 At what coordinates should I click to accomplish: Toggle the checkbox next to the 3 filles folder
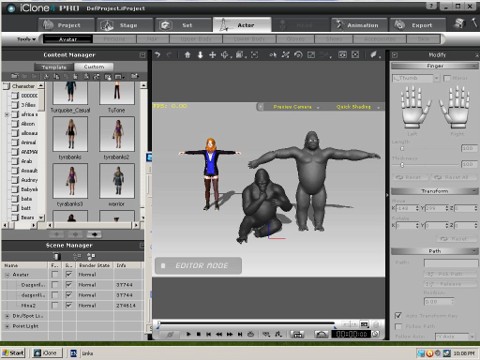pos(15,105)
